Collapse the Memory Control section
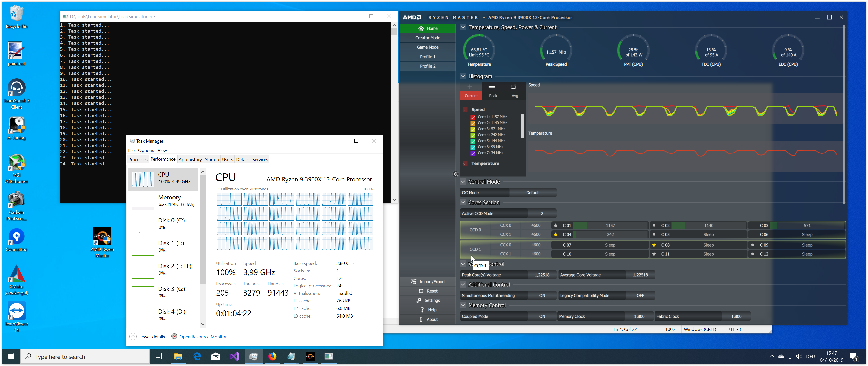 point(463,305)
